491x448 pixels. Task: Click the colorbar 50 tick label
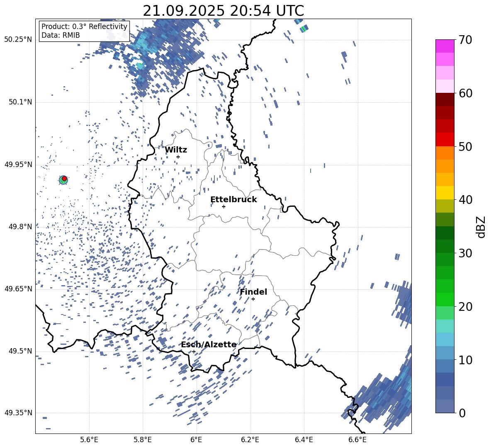(x=466, y=146)
